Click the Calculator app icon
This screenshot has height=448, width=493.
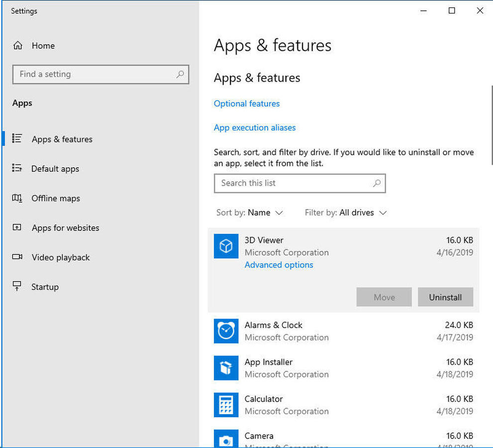[226, 405]
